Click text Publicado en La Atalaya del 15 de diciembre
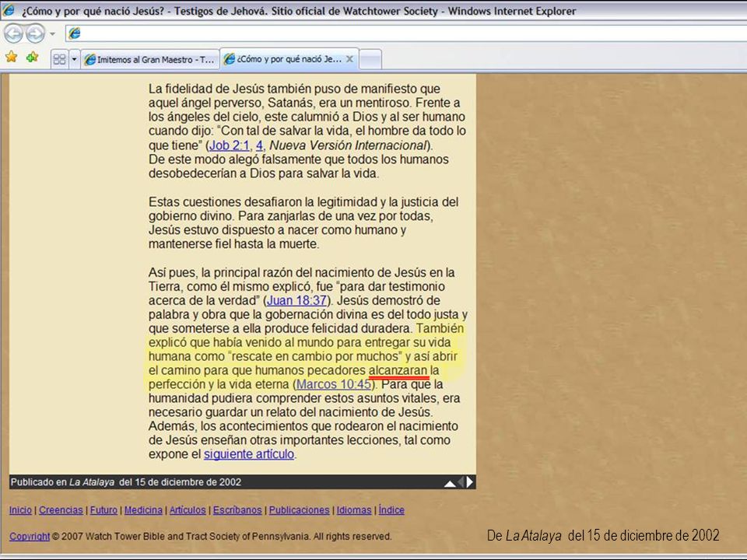The height and width of the screenshot is (560, 747). pyautogui.click(x=126, y=482)
